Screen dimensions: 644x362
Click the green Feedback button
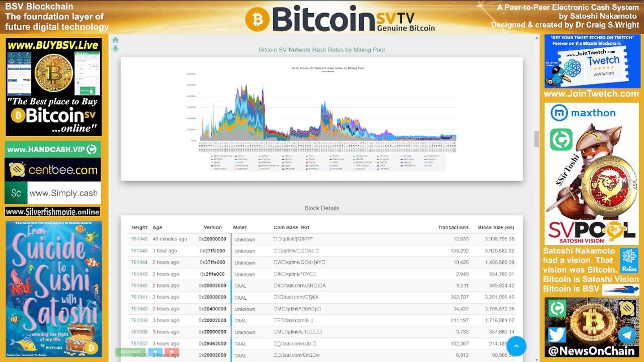click(x=131, y=352)
